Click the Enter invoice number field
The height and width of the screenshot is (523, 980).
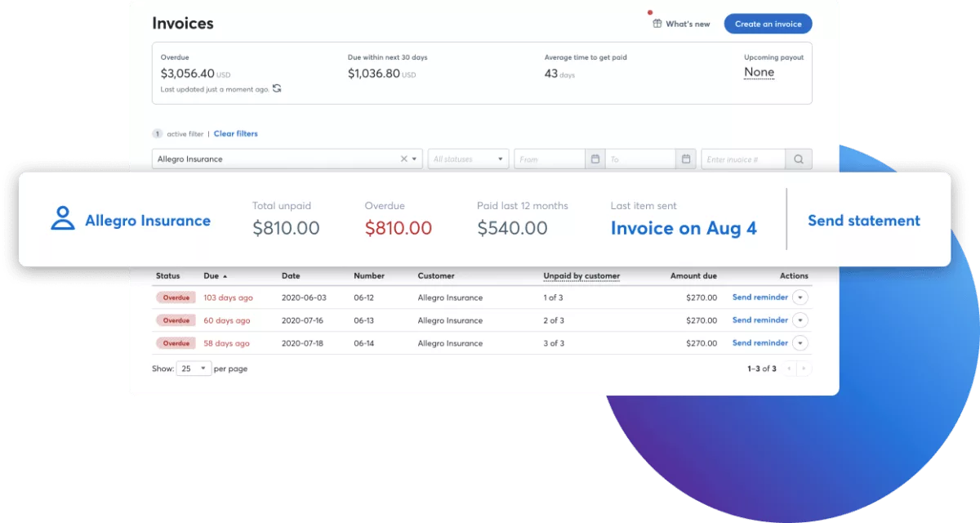[x=743, y=159]
